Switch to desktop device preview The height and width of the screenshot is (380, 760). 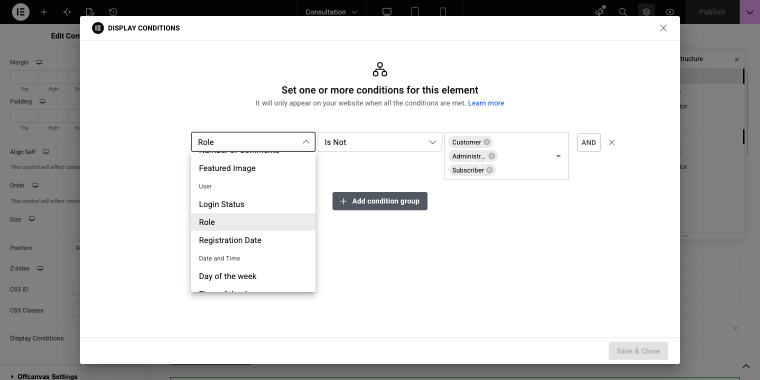tap(387, 12)
